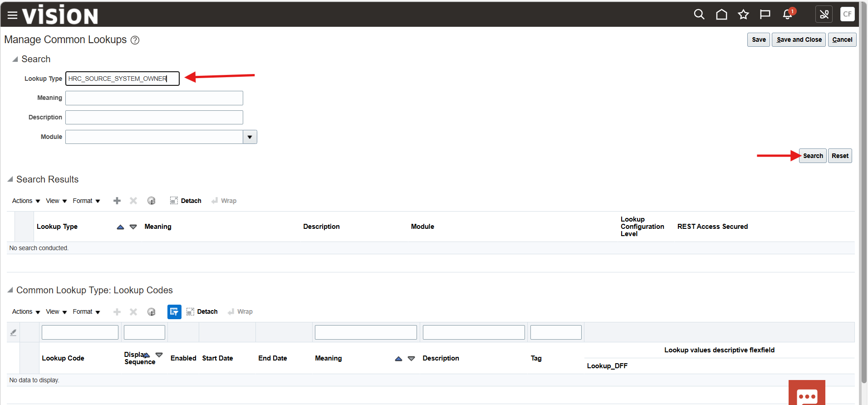The width and height of the screenshot is (868, 405).
Task: Sort Lookup Type column ascending
Action: pyautogui.click(x=120, y=227)
